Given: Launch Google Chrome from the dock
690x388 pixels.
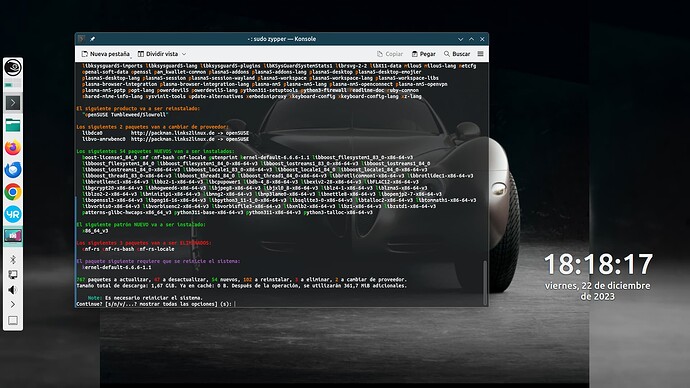Looking at the screenshot, I should [13, 192].
